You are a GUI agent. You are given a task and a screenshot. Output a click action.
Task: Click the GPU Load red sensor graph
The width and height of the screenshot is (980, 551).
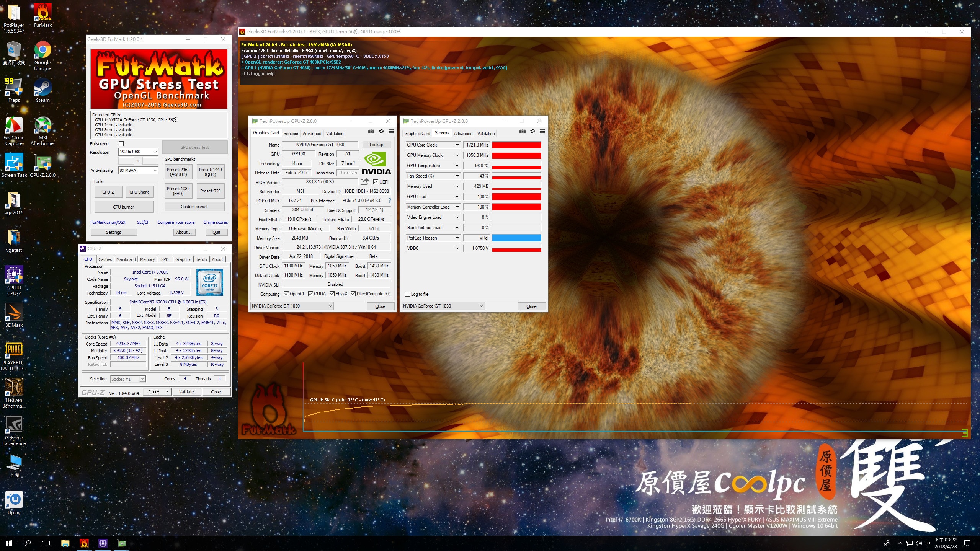click(x=516, y=197)
